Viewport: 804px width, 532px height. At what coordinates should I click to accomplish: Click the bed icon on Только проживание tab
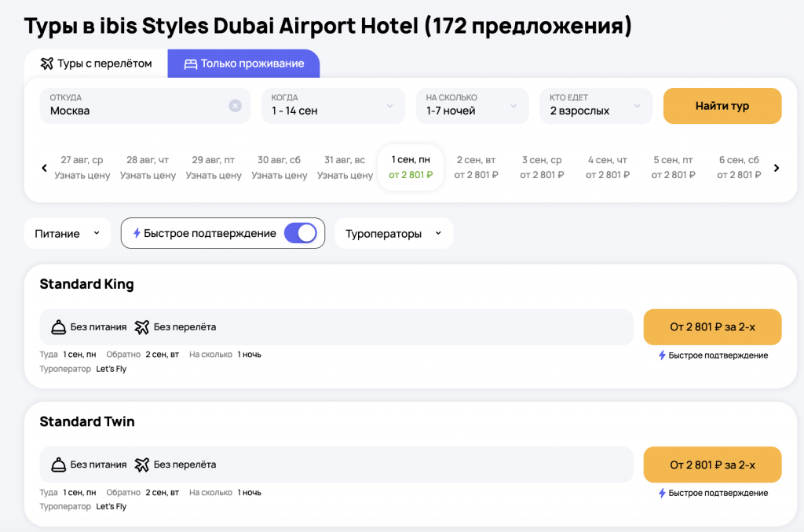pyautogui.click(x=190, y=64)
